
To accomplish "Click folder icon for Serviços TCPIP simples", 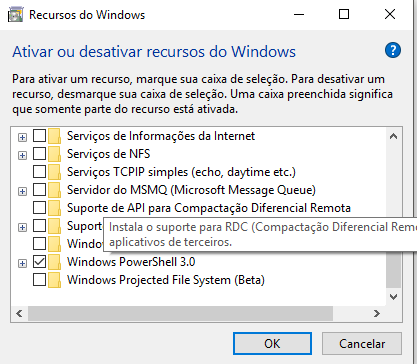I will point(54,172).
